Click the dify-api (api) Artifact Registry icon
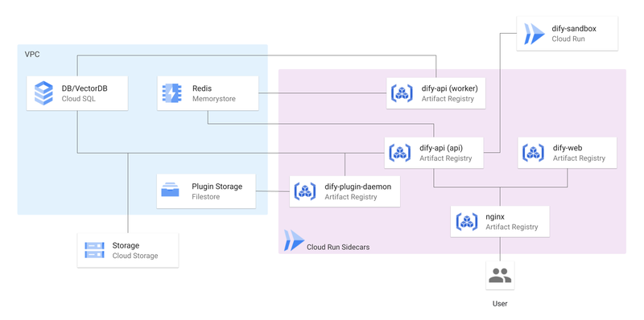Viewport: 644px width, 320px height. point(399,153)
